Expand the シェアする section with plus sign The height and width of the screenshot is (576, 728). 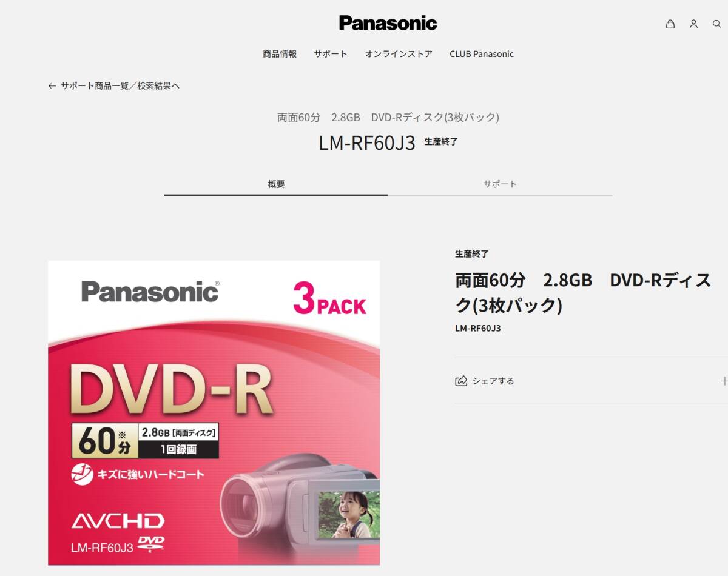point(723,381)
